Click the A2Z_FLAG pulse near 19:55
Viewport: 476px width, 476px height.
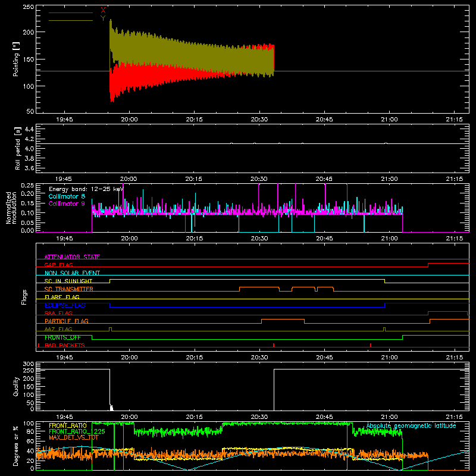point(110,330)
